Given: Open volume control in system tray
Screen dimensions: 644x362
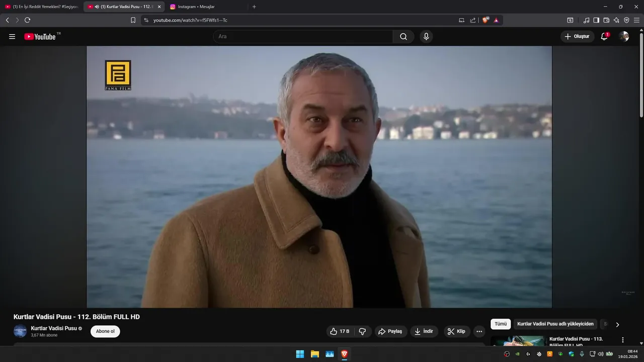Looking at the screenshot, I should click(x=600, y=354).
